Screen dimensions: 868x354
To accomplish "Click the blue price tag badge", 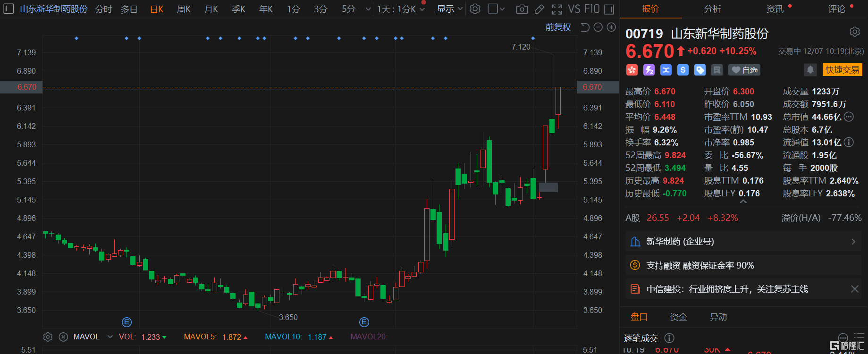I will pyautogui.click(x=700, y=70).
